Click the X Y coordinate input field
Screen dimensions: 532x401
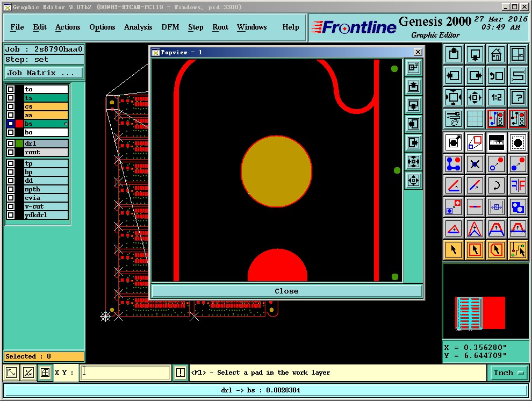pyautogui.click(x=125, y=373)
